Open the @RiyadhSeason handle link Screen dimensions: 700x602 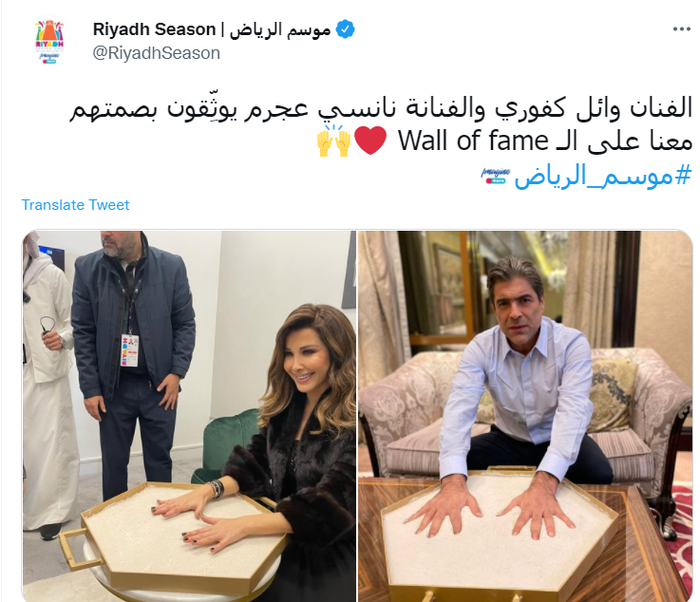tap(157, 53)
